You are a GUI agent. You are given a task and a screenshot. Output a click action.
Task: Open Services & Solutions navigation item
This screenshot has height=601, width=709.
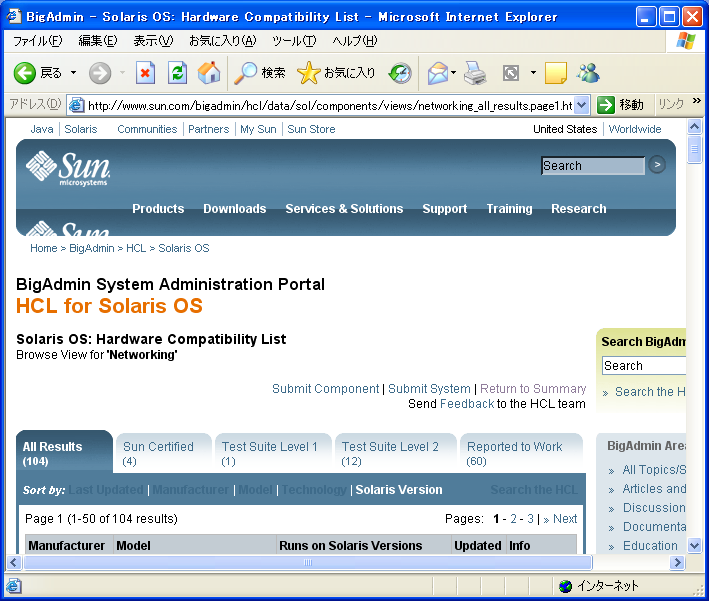[344, 208]
